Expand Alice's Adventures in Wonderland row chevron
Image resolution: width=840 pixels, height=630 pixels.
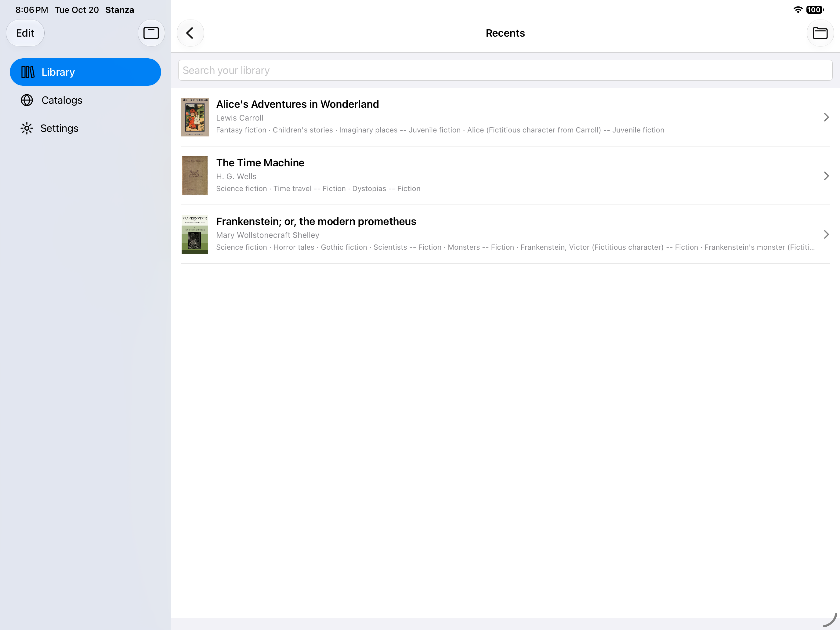pos(826,117)
